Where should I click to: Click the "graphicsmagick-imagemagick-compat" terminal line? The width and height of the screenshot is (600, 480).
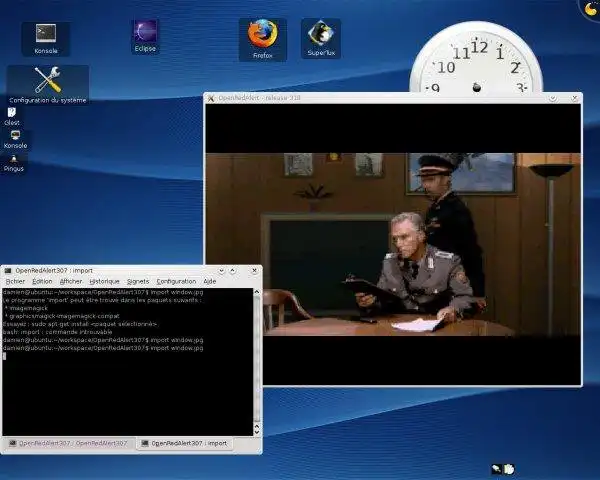62,316
